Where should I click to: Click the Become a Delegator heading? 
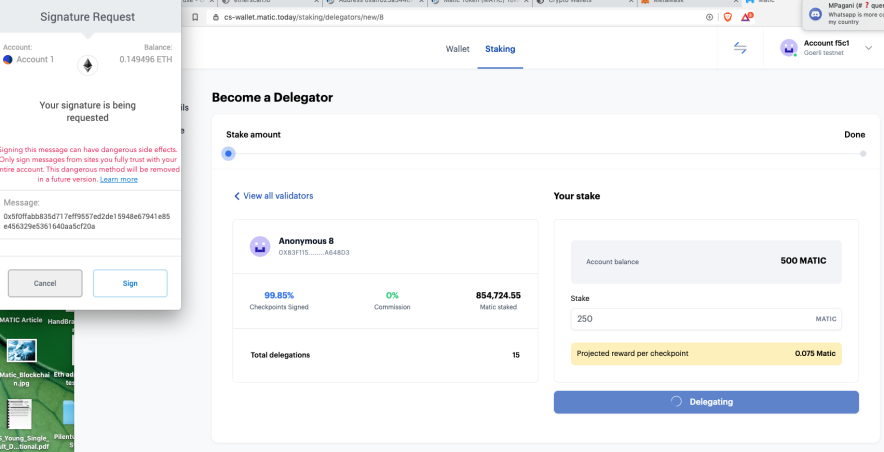[x=272, y=98]
